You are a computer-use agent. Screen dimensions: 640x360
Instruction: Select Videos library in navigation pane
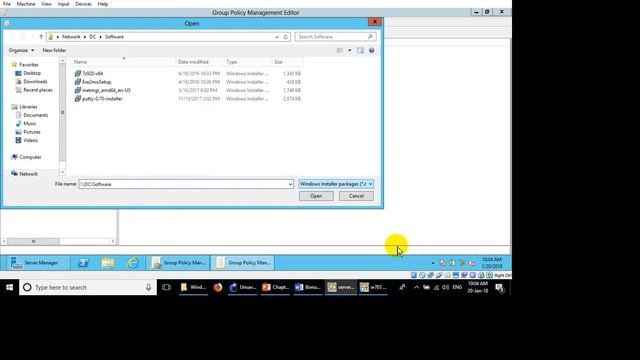[x=30, y=140]
